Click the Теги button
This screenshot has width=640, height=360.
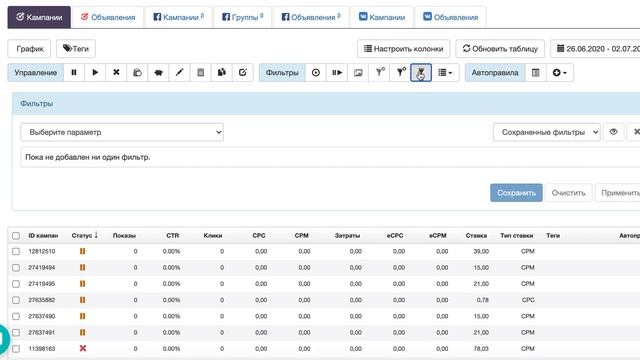(76, 49)
